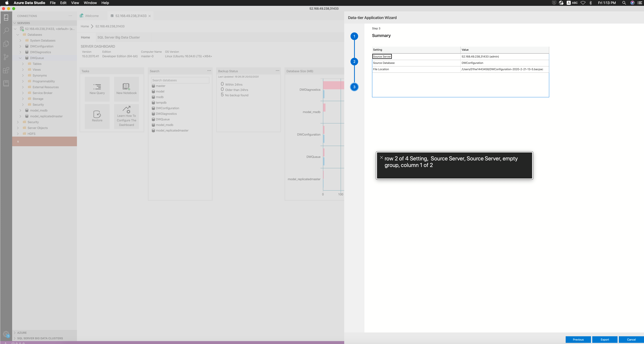Screen dimensions: 644x344
Task: Click the Export button in the wizard
Action: pos(605,339)
